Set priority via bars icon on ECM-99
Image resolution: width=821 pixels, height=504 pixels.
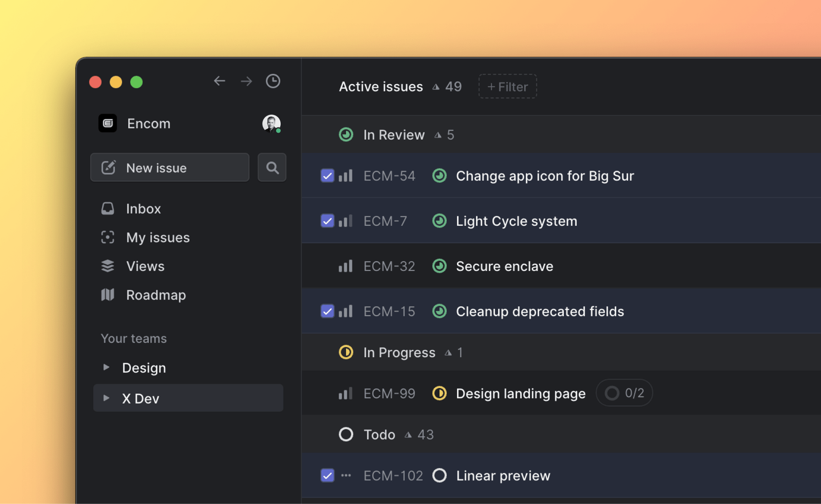346,393
